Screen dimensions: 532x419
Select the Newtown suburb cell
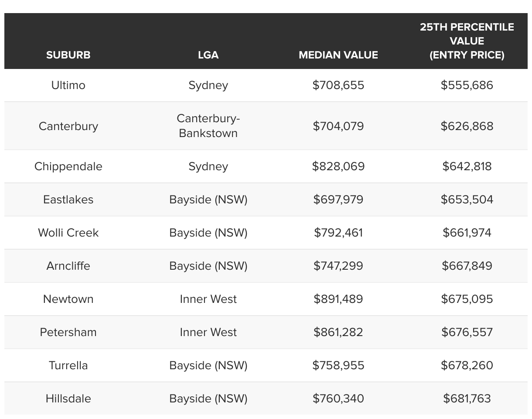pyautogui.click(x=68, y=299)
